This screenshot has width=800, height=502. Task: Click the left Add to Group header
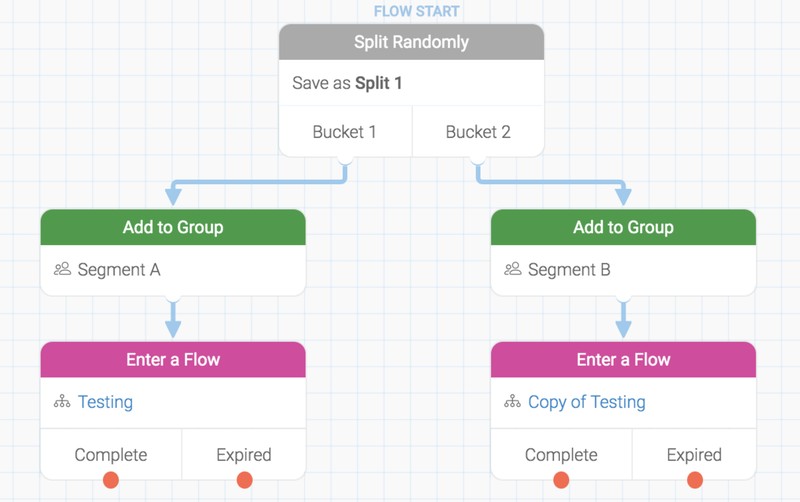(x=173, y=227)
